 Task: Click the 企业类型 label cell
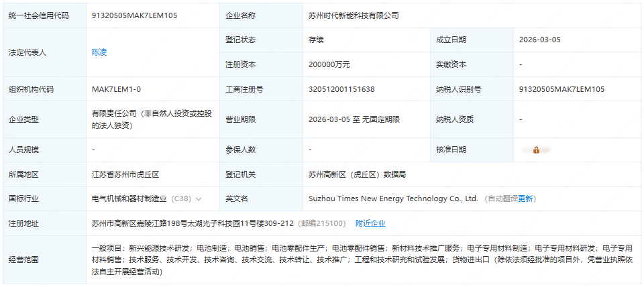[x=44, y=119]
